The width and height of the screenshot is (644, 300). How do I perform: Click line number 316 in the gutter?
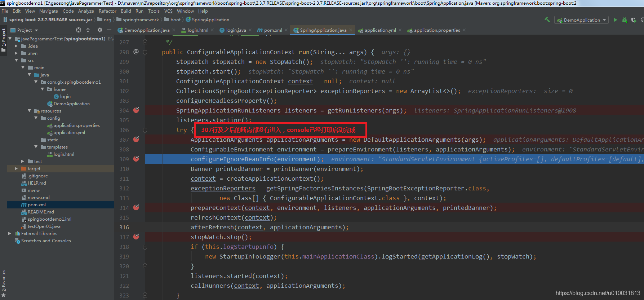click(124, 227)
